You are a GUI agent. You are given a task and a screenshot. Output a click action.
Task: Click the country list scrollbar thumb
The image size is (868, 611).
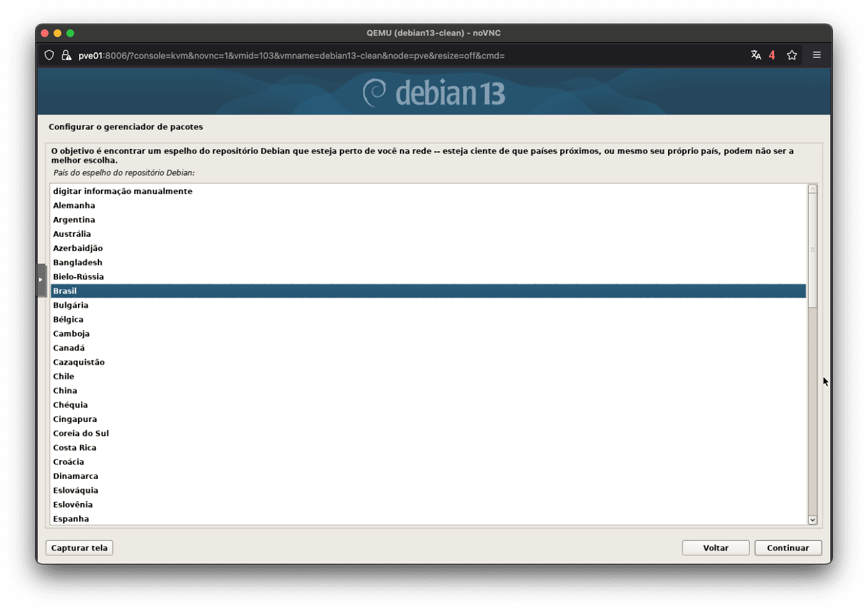point(812,250)
